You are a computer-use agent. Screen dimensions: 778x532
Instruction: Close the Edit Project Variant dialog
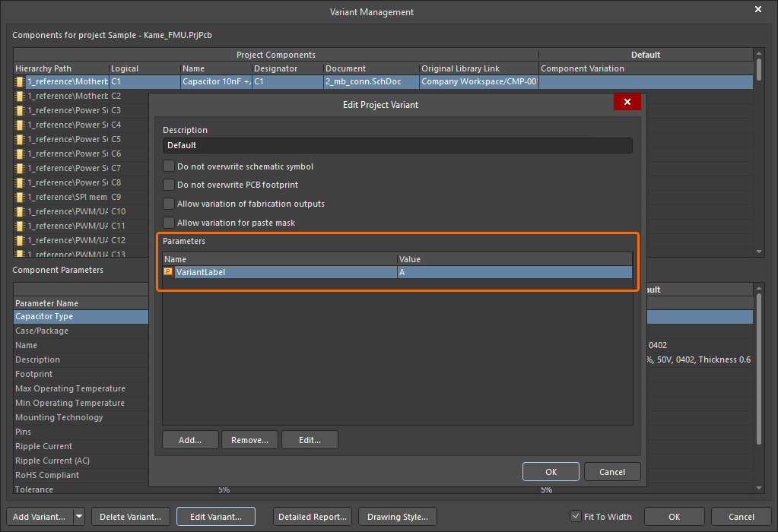pos(627,103)
